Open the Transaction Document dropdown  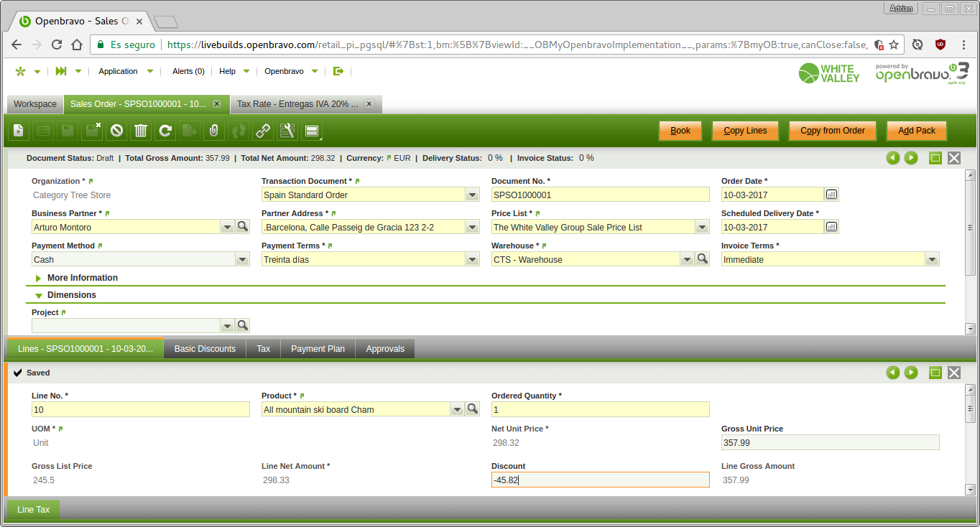tap(472, 195)
